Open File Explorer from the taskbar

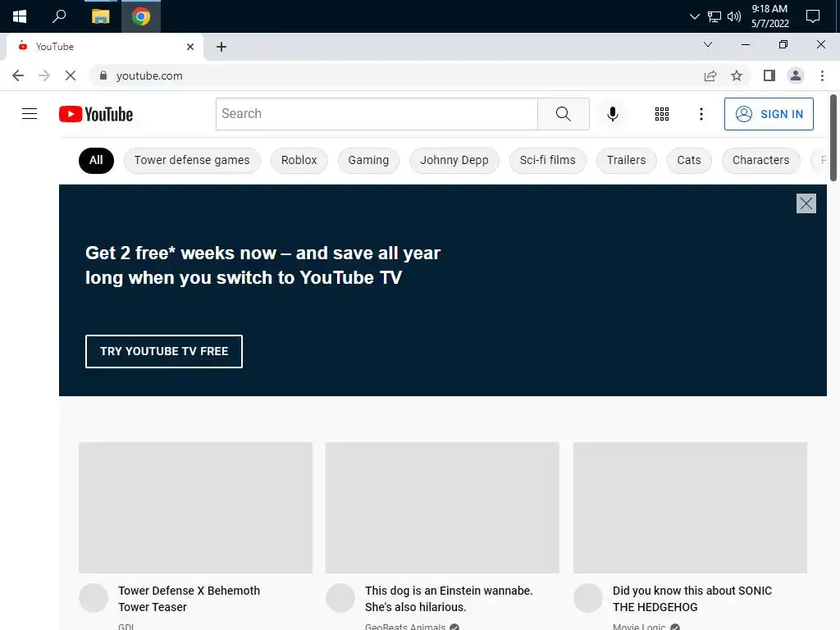tap(100, 16)
